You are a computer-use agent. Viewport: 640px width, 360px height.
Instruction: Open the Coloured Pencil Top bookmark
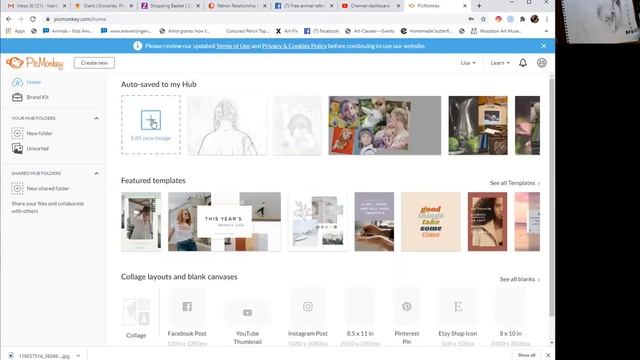point(247,31)
